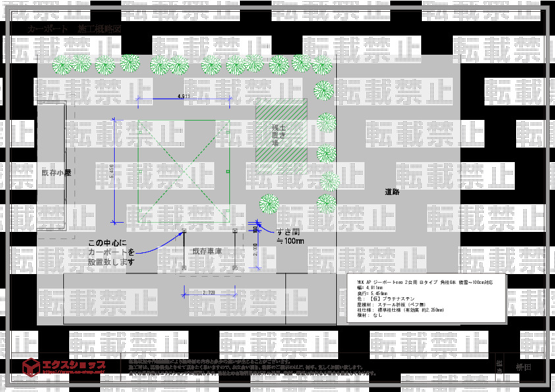Viewport: 555px width, 392px height.
Task: Click the 道路 road label
Action: point(392,192)
